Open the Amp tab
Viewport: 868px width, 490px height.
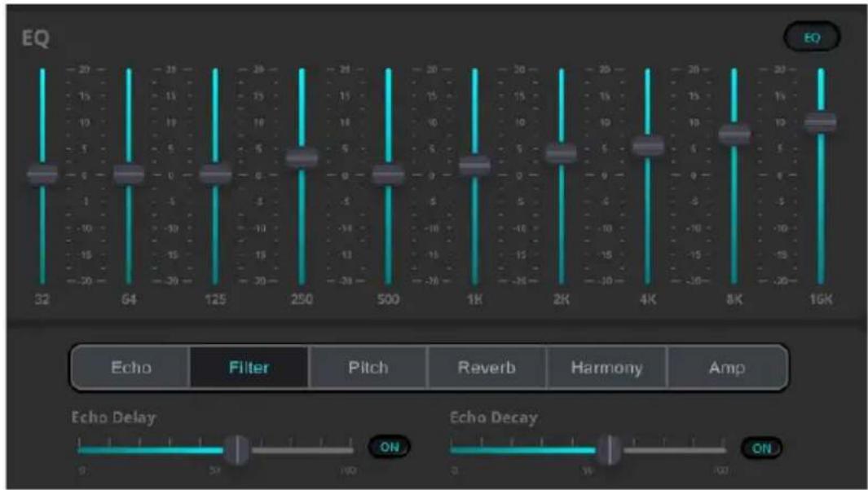[x=727, y=368]
